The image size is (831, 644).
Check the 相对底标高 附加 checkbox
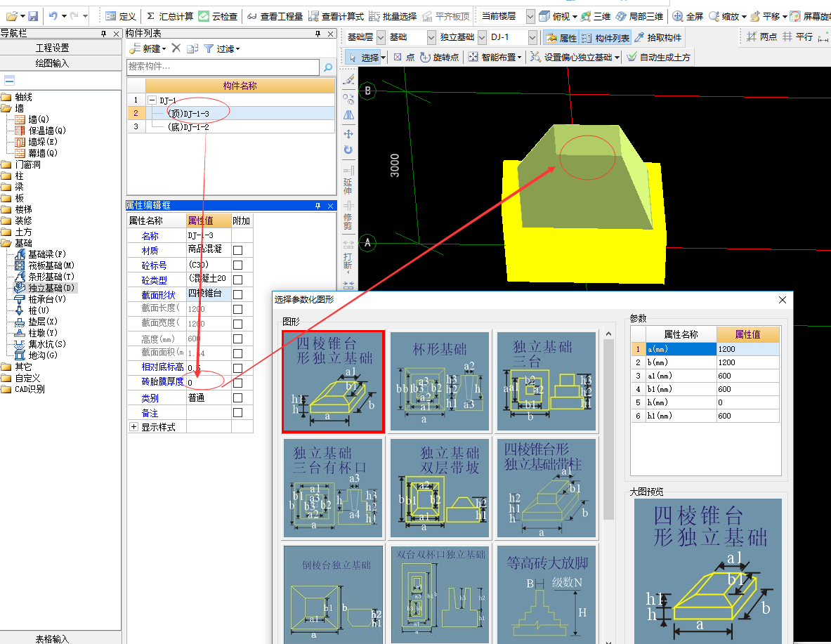[238, 369]
